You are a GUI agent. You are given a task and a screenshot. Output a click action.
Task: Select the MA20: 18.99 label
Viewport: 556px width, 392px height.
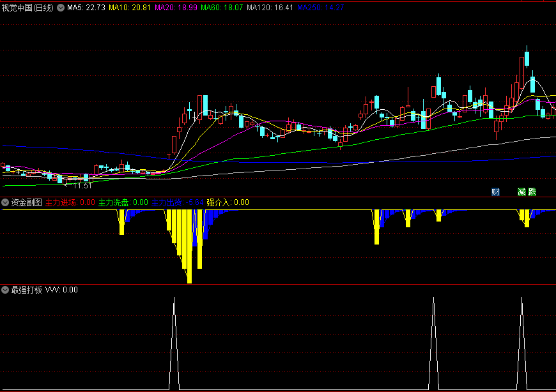(176, 8)
